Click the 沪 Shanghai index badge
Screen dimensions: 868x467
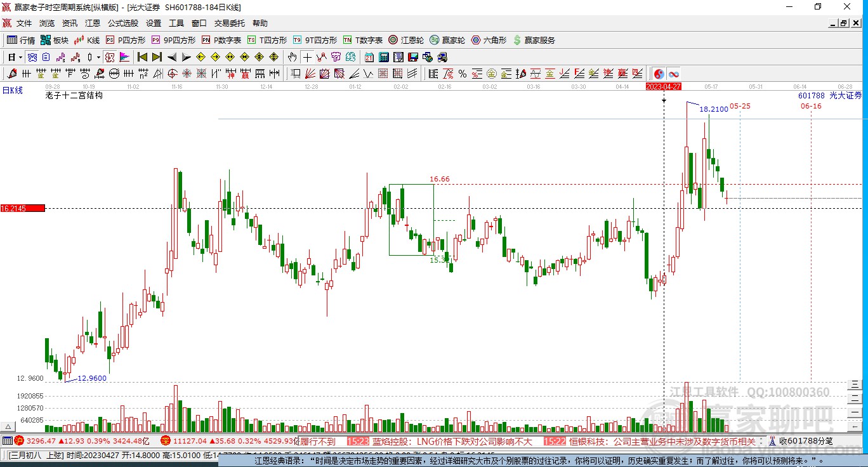tap(19, 440)
